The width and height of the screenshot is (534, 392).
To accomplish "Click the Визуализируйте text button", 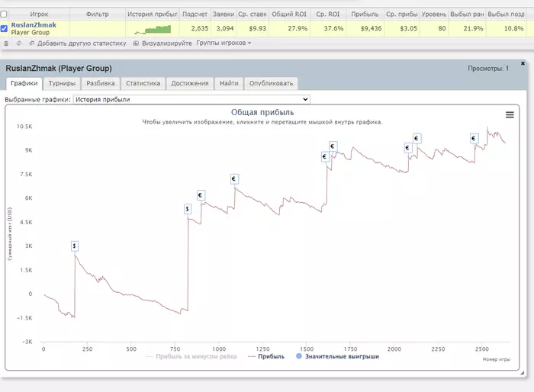I will [167, 43].
